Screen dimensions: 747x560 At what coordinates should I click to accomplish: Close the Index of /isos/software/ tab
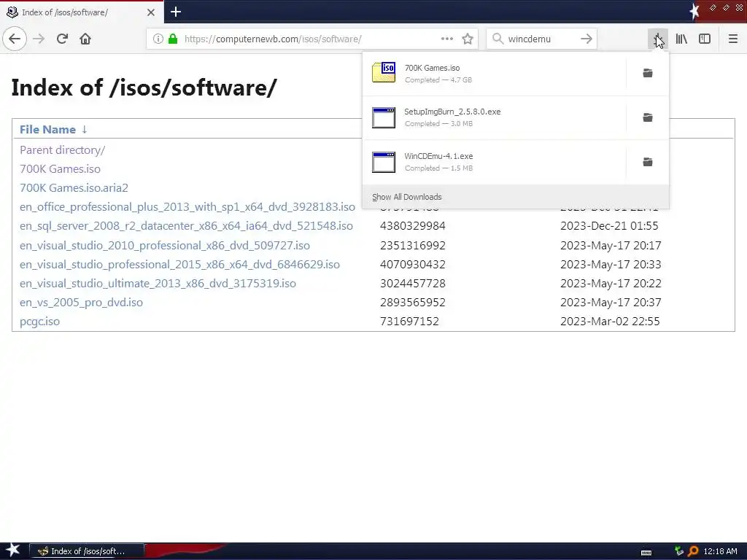(x=151, y=12)
